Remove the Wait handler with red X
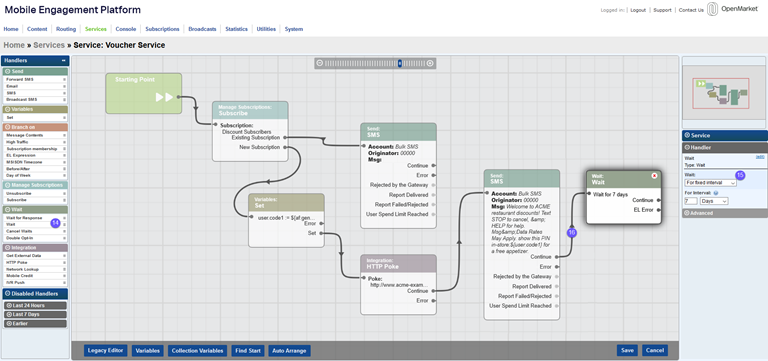 click(654, 176)
